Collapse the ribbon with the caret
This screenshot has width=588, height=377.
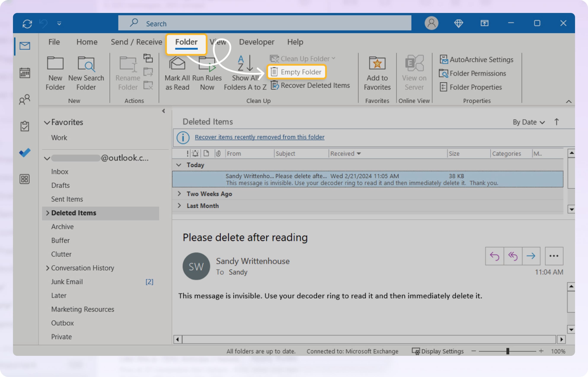tap(569, 102)
